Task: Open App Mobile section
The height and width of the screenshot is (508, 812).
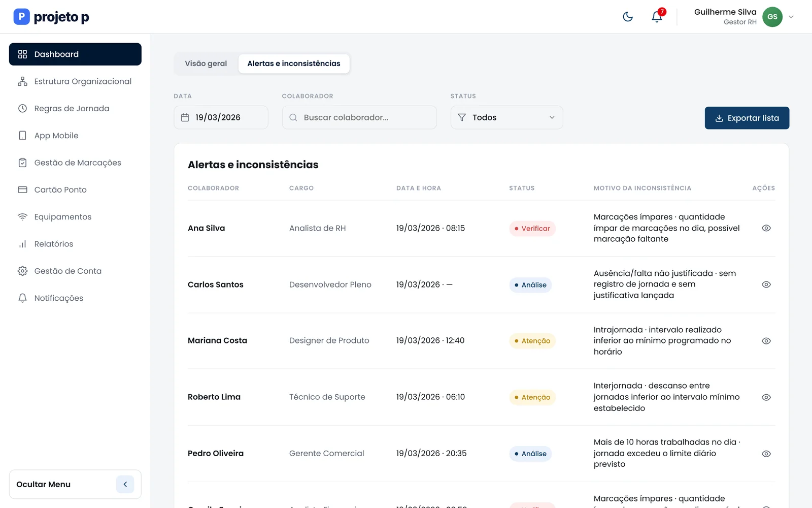Action: 75,136
